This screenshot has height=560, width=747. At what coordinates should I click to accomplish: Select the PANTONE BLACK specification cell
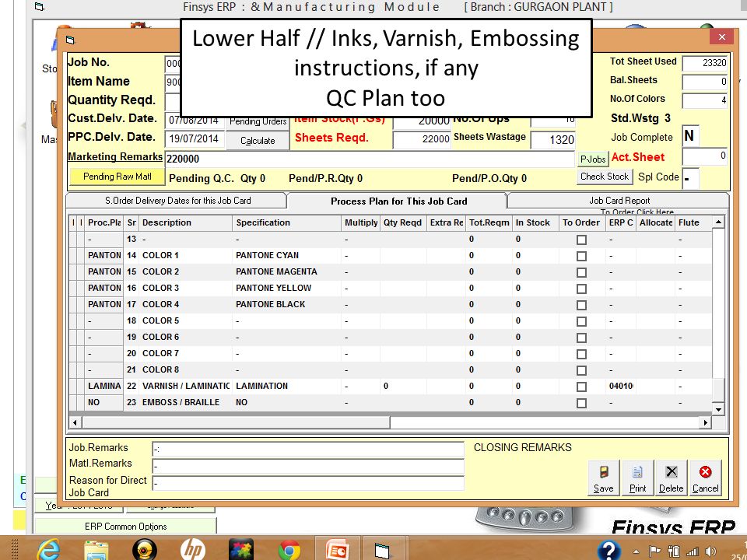click(x=287, y=304)
